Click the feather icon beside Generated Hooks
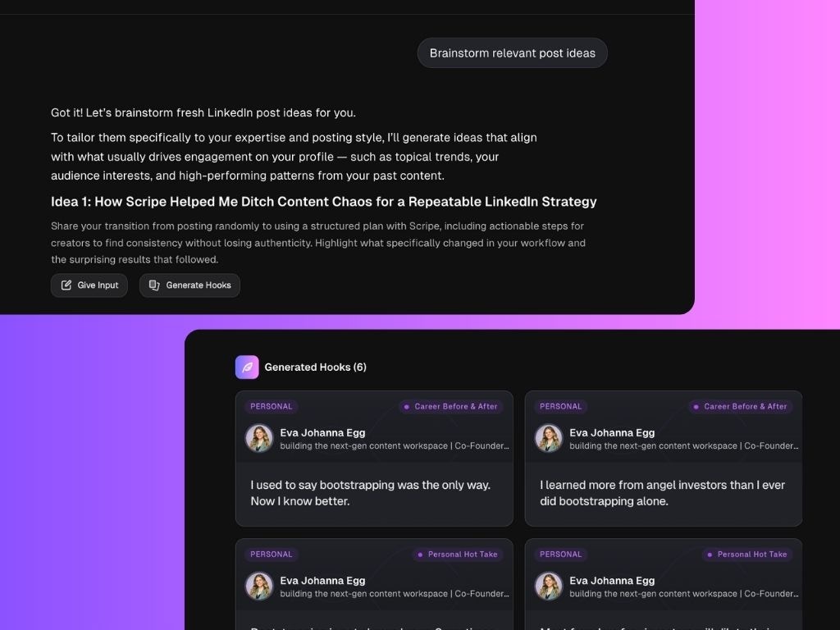Viewport: 840px width, 630px height. [x=247, y=367]
